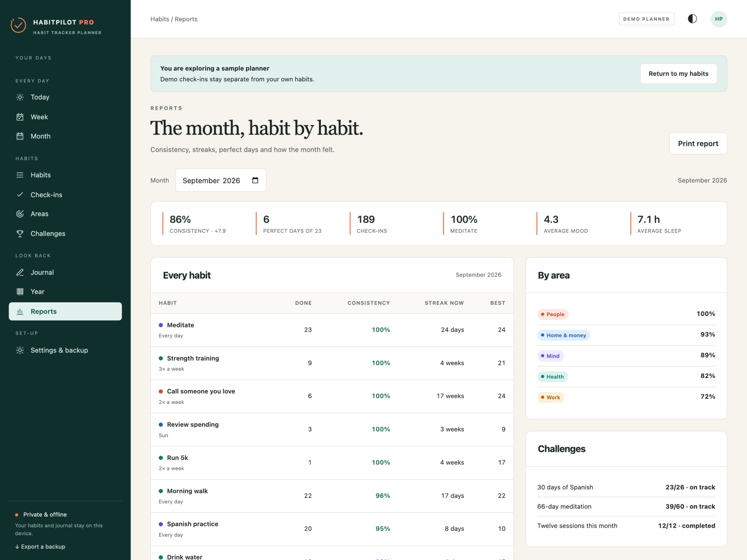Click the Run 5k habit name
Viewport: 747px width, 560px height.
tap(177, 458)
